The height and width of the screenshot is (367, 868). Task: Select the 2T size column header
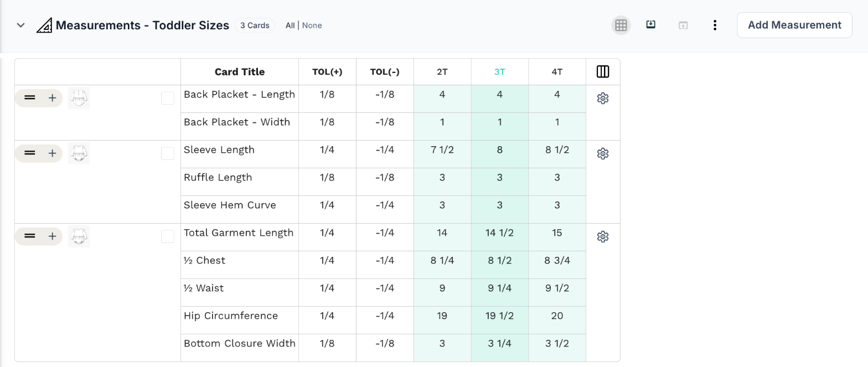tap(442, 72)
